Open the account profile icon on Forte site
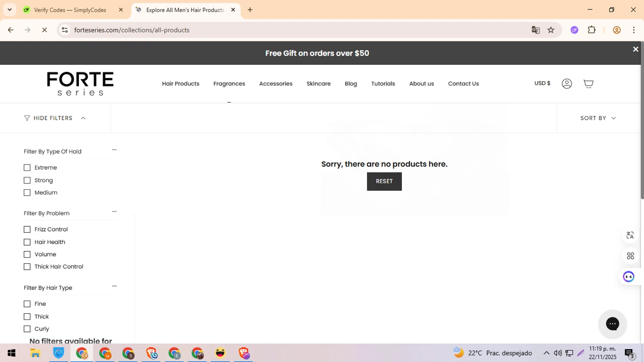Screen dimensions: 644x362 (x=567, y=84)
